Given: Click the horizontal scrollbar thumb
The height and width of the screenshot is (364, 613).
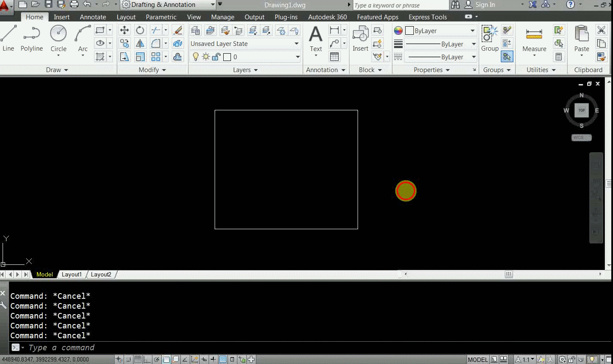Looking at the screenshot, I should tap(509, 274).
